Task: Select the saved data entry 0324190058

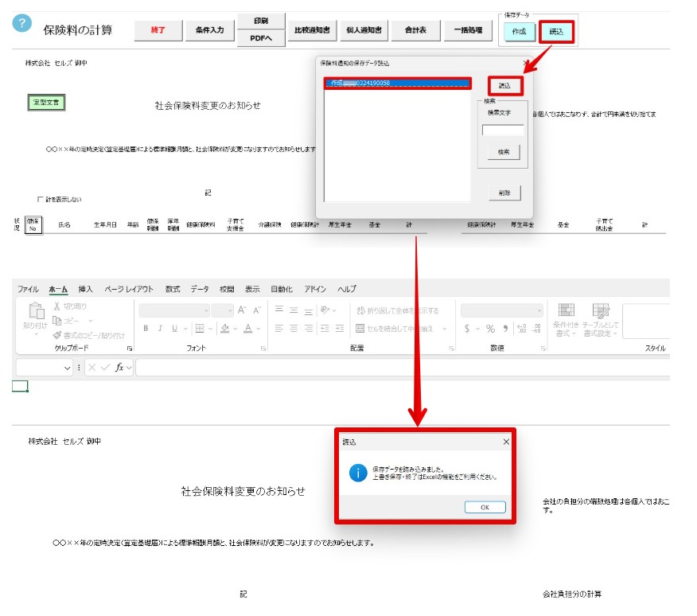Action: pos(397,83)
